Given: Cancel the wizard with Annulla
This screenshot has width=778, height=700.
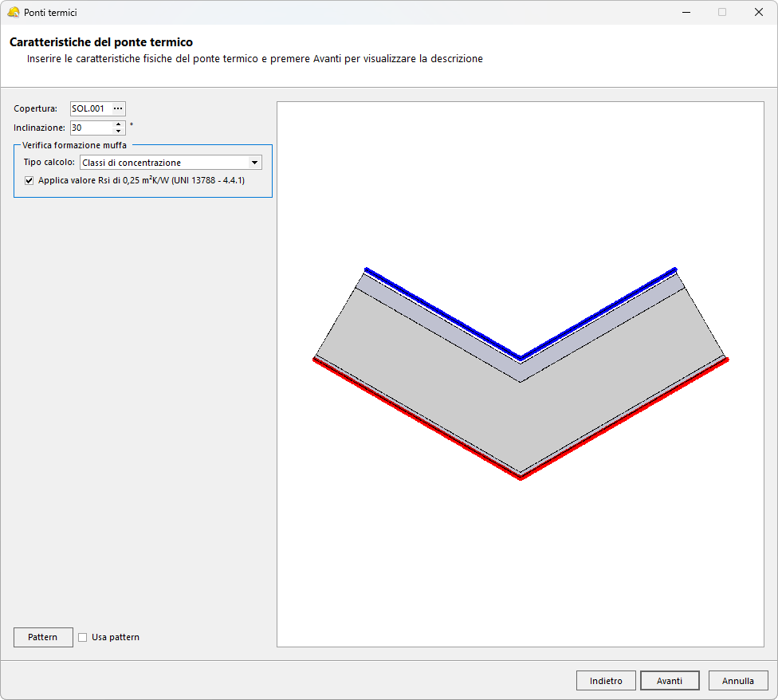Looking at the screenshot, I should tap(738, 681).
